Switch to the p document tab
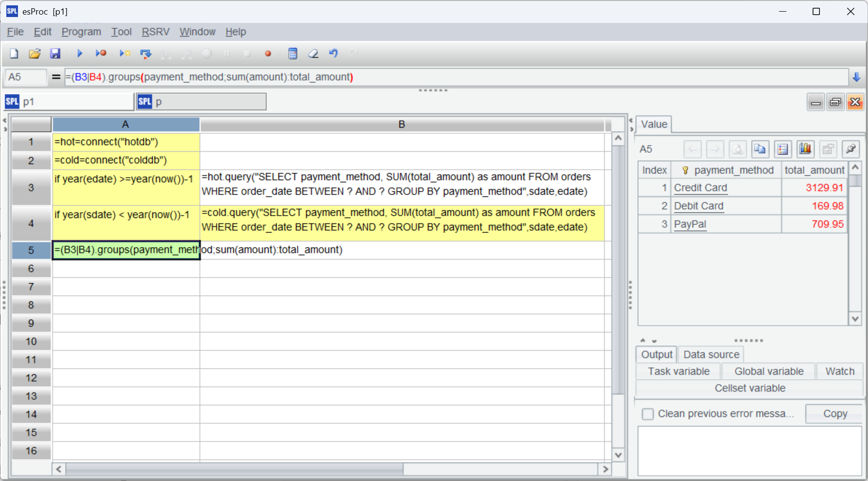 tap(201, 102)
